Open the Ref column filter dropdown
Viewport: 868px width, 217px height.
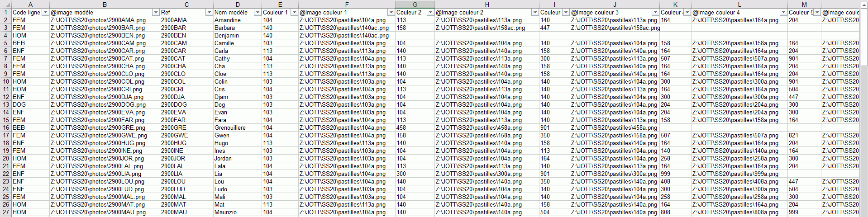209,12
